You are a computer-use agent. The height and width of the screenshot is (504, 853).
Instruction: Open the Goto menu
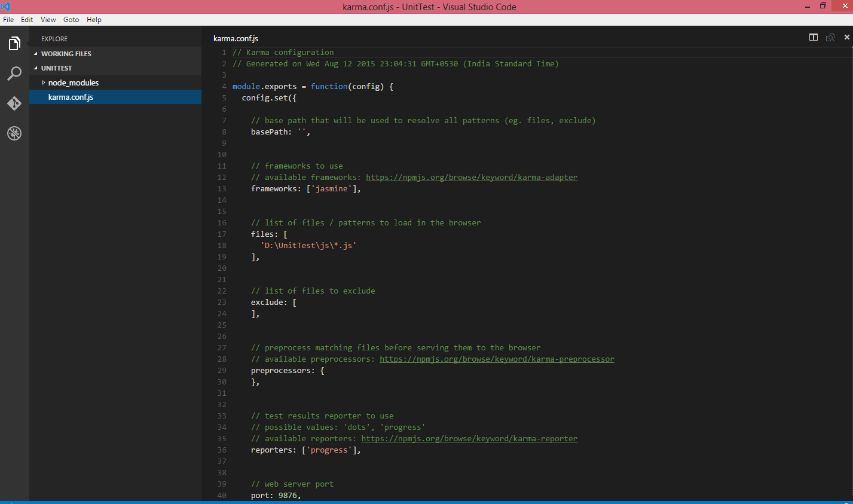click(x=71, y=20)
